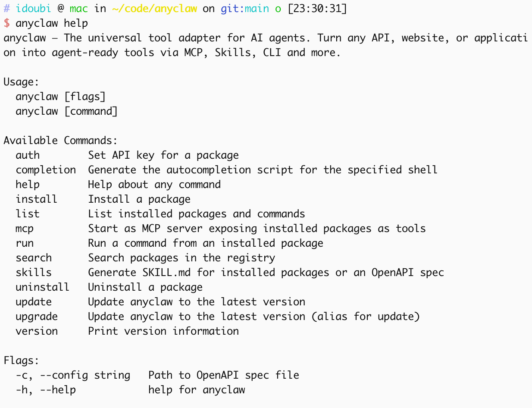The height and width of the screenshot is (408, 532).
Task: Click the git:main branch indicator
Action: tap(244, 8)
